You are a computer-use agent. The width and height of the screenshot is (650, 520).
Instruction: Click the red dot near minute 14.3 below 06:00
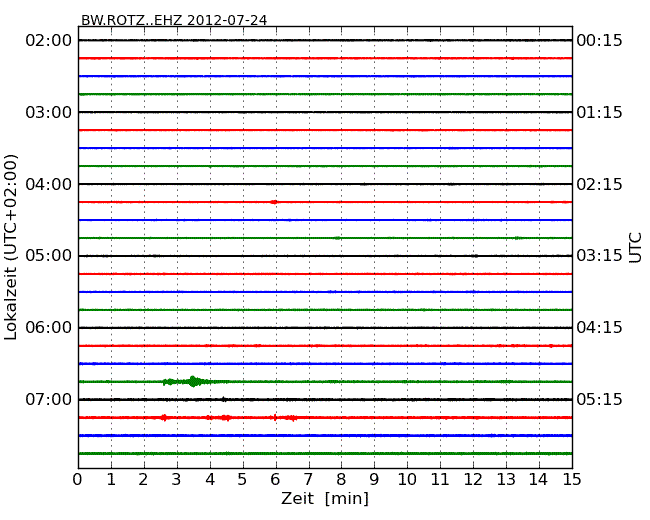tap(551, 346)
